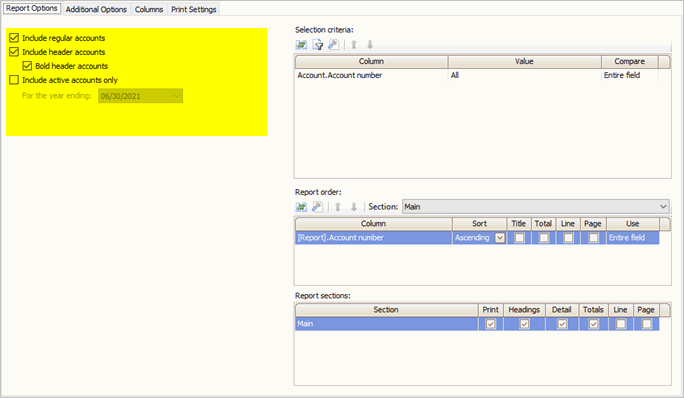684x398 pixels.
Task: Click the Headings header in Report sections
Action: tap(524, 310)
